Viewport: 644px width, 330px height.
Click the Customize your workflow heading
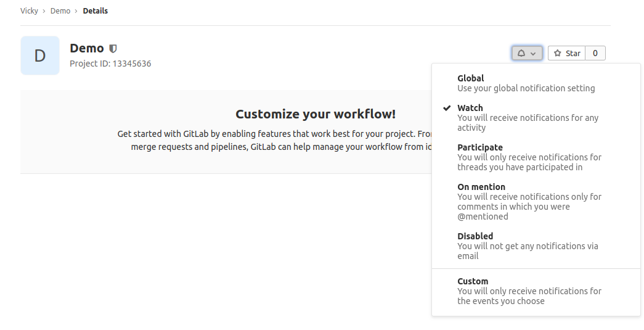(x=316, y=114)
